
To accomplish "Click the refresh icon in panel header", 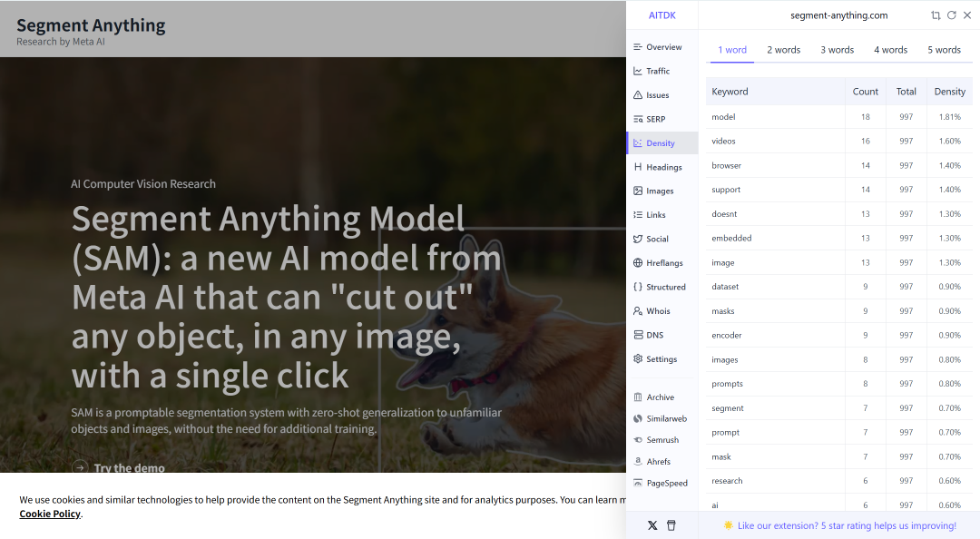I will click(x=951, y=15).
